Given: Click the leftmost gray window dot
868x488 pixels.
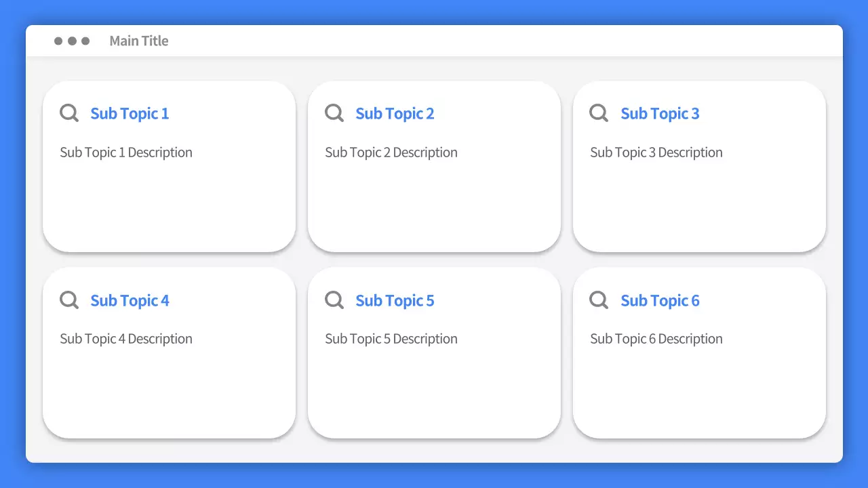Looking at the screenshot, I should click(58, 41).
